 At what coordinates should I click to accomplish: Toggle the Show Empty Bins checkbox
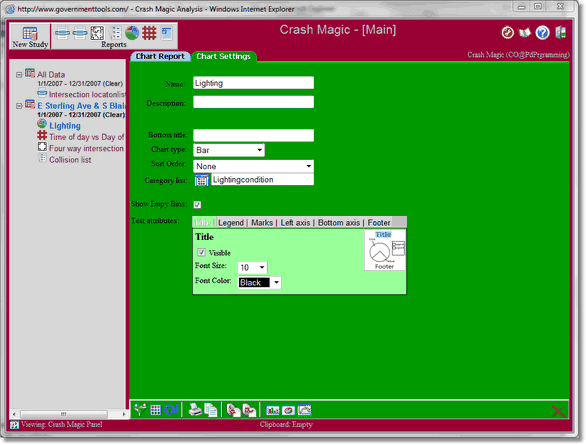coord(197,204)
